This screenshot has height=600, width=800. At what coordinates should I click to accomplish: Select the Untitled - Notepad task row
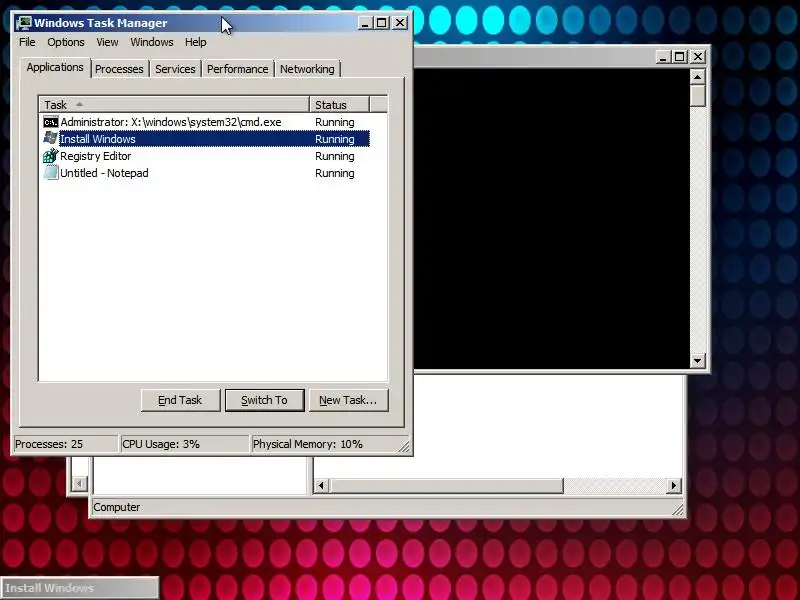pos(206,172)
